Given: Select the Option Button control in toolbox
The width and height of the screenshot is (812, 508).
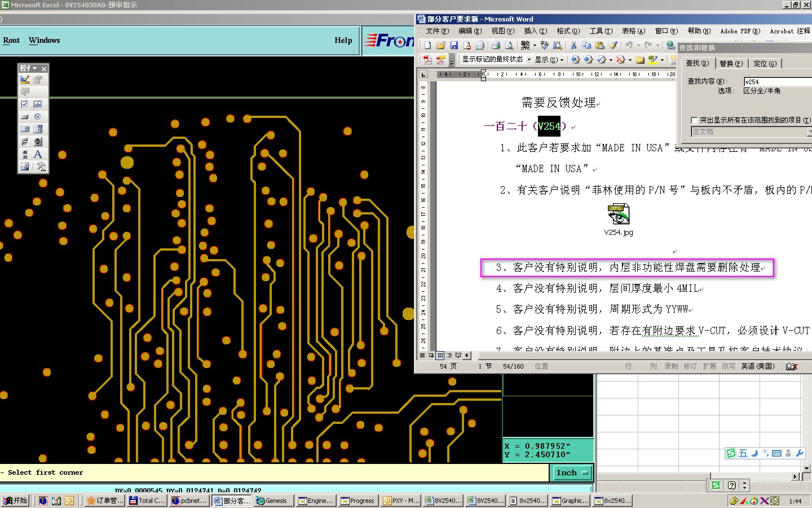Looking at the screenshot, I should click(x=38, y=117).
